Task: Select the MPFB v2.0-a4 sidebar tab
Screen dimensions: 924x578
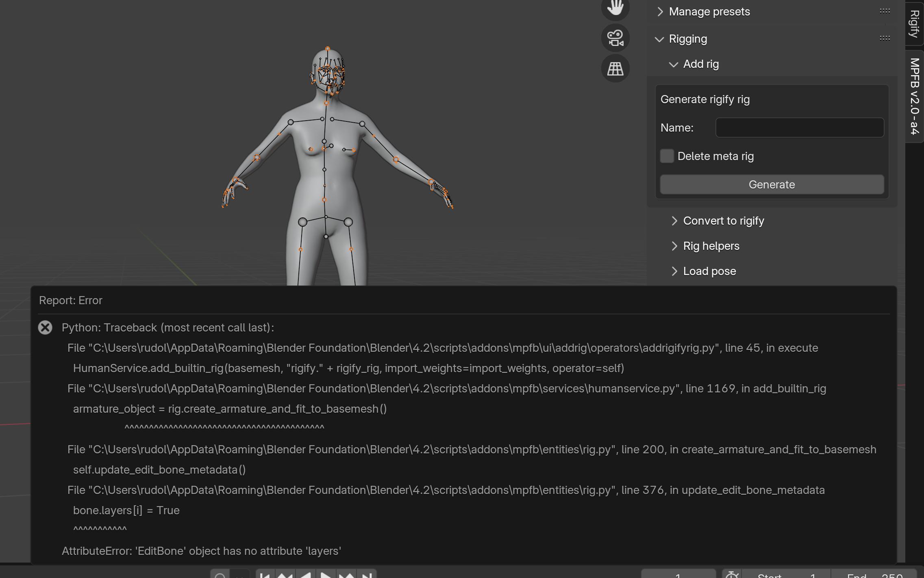Action: tap(914, 96)
